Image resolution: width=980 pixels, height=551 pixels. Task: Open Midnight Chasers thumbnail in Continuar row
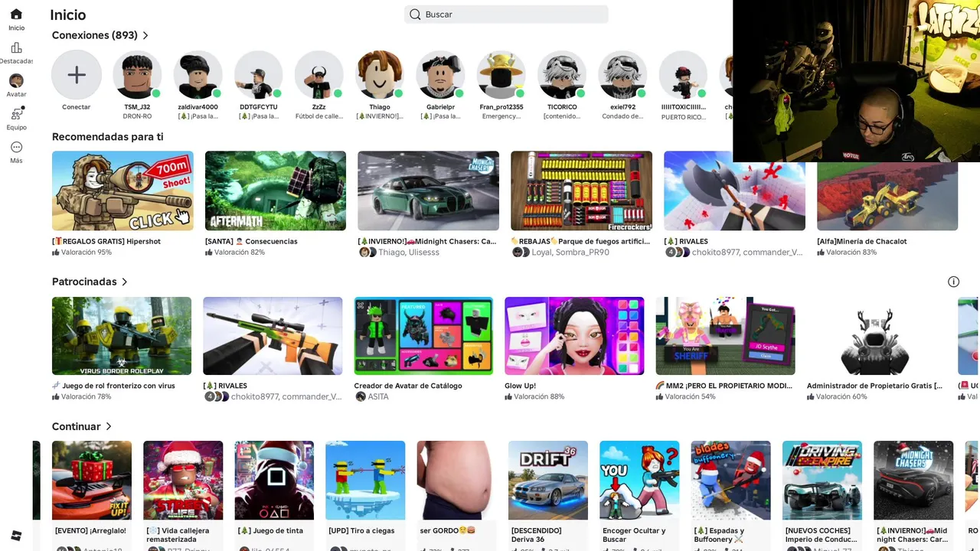point(913,481)
